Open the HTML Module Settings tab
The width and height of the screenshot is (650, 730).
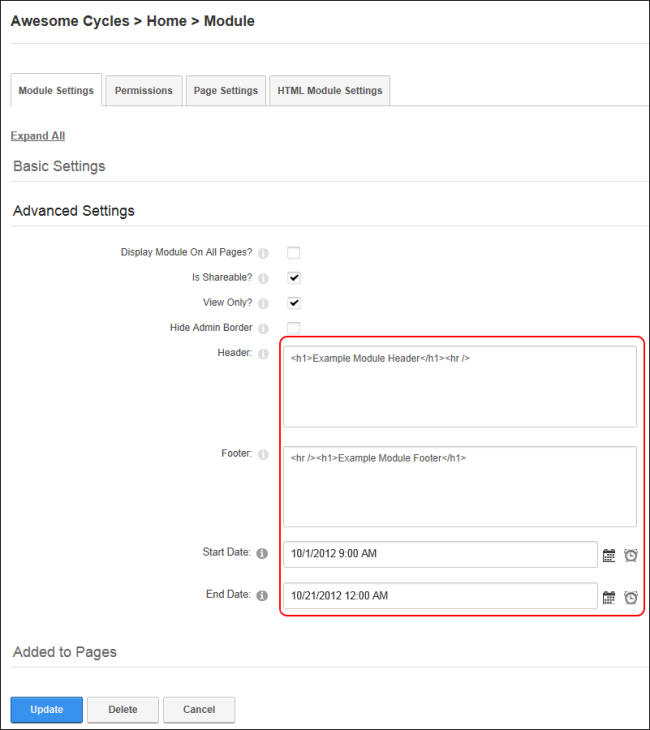click(329, 90)
